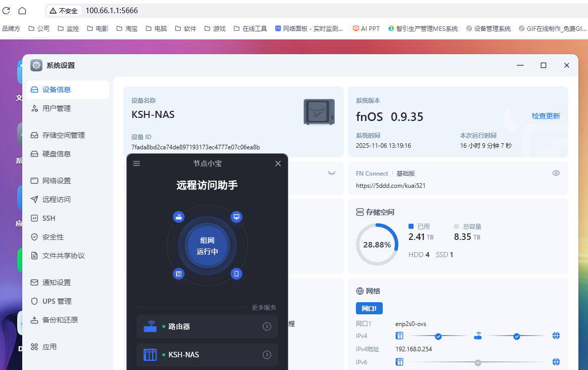Click the 备份和还原 download icon
588x370 pixels.
tap(34, 320)
